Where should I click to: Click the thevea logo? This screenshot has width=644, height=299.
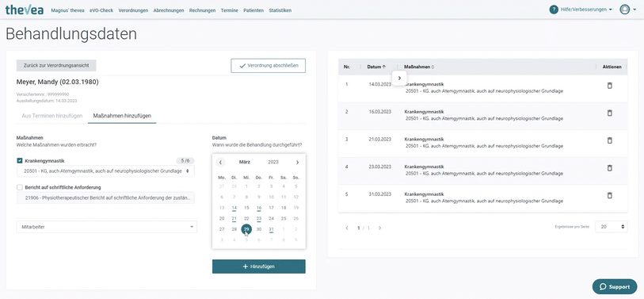click(25, 10)
